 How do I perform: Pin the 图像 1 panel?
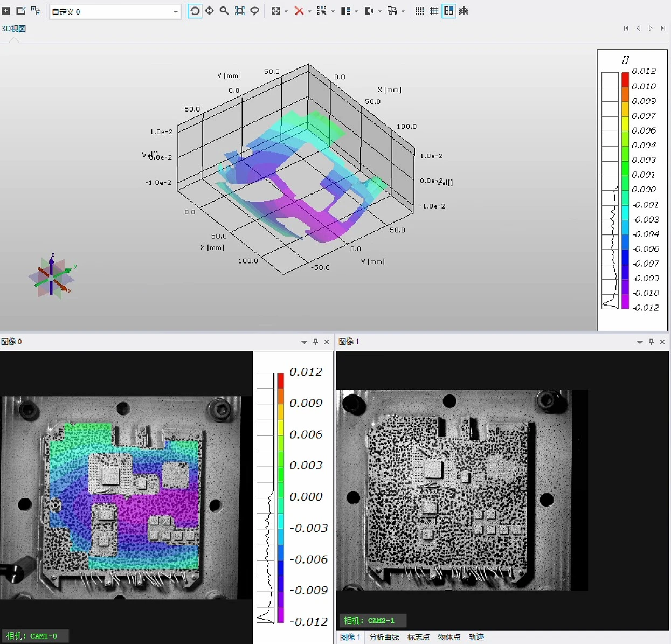[651, 342]
